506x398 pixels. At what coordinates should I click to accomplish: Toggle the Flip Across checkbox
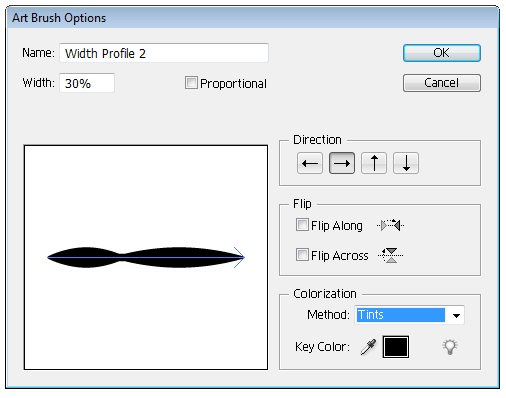pyautogui.click(x=302, y=255)
